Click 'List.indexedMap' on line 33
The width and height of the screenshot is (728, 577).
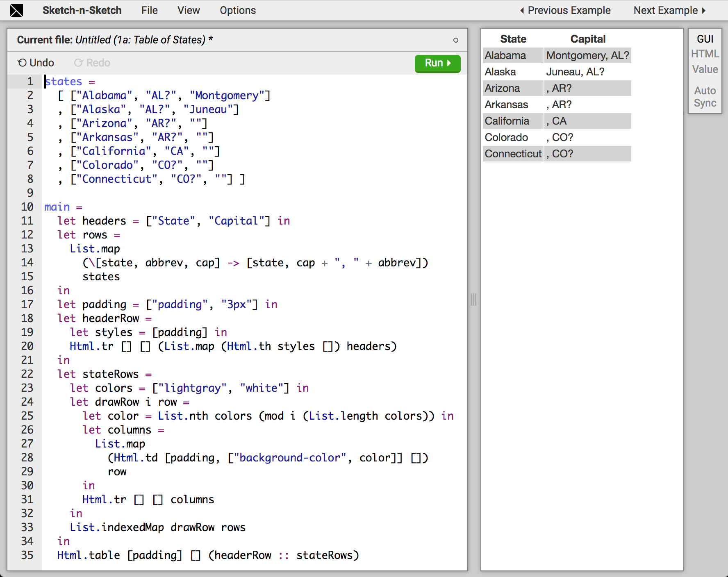(x=117, y=527)
